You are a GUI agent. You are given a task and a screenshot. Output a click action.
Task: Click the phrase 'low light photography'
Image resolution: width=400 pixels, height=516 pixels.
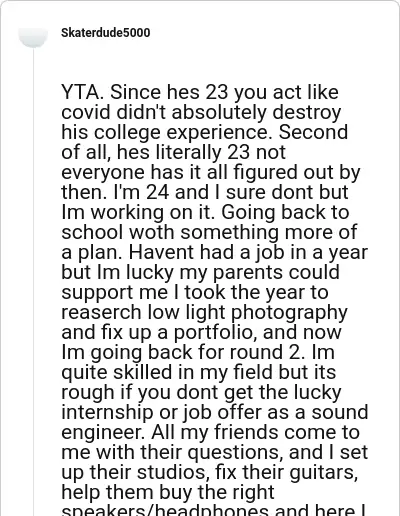[x=247, y=312]
